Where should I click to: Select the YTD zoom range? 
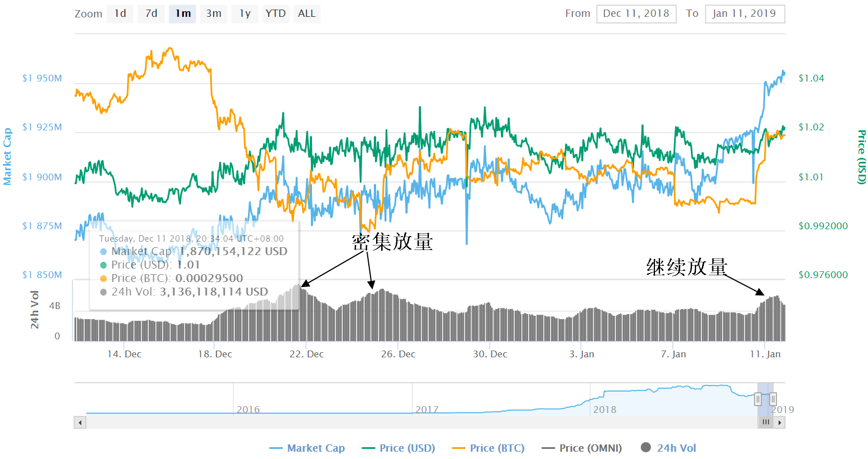275,13
